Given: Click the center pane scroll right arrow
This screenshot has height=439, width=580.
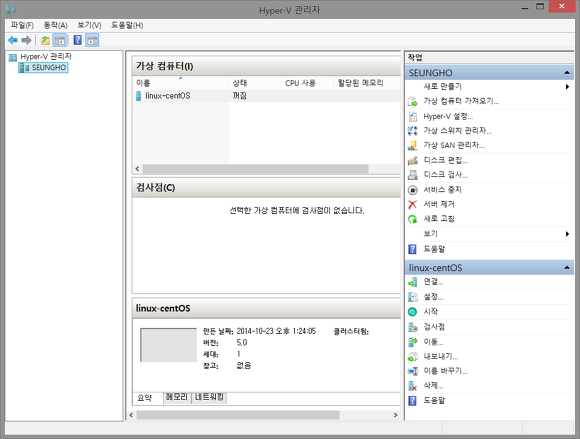Looking at the screenshot, I should [x=395, y=415].
